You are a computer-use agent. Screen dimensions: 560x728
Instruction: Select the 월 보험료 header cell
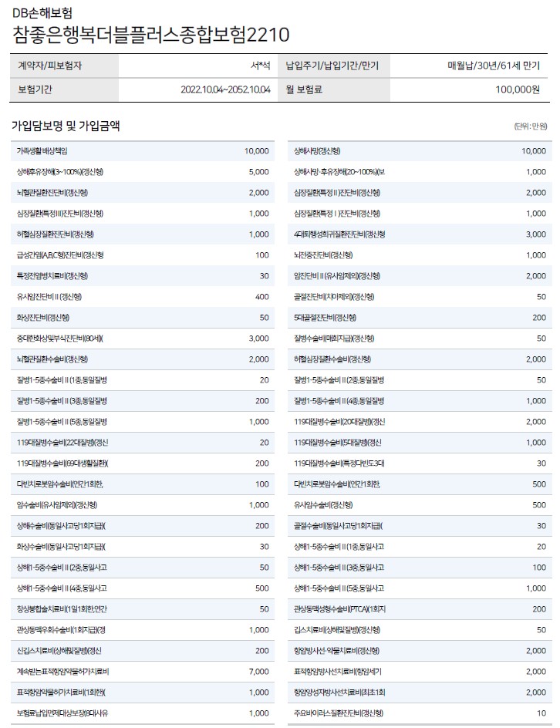click(x=334, y=89)
